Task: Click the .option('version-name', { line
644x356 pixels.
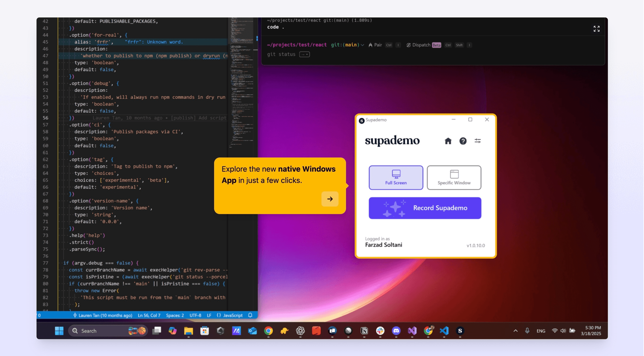Action: tap(104, 201)
